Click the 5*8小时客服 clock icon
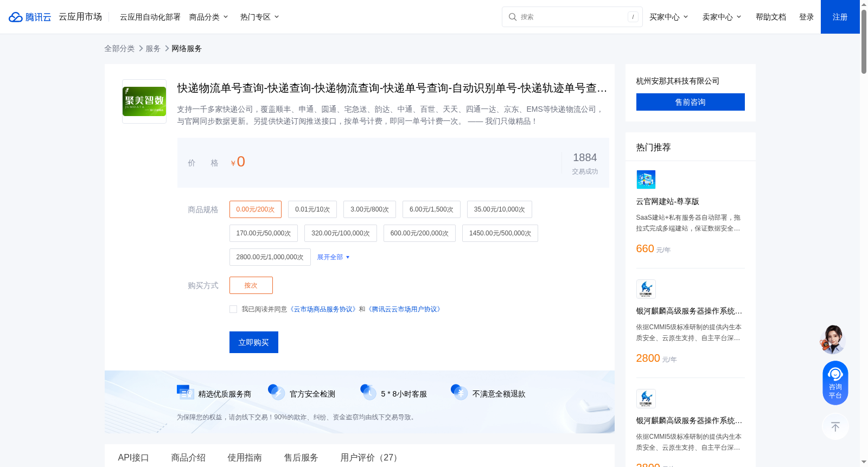This screenshot has width=868, height=467. tap(368, 392)
